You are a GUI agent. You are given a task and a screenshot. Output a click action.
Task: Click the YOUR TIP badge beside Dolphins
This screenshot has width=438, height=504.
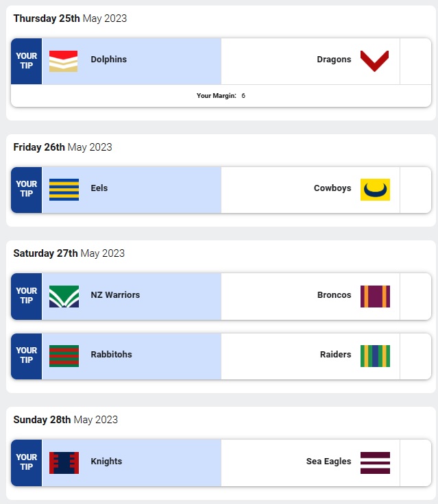(27, 61)
